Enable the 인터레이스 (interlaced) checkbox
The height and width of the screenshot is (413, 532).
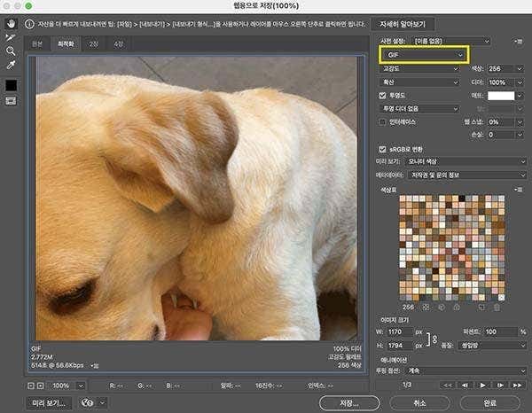[x=383, y=121]
